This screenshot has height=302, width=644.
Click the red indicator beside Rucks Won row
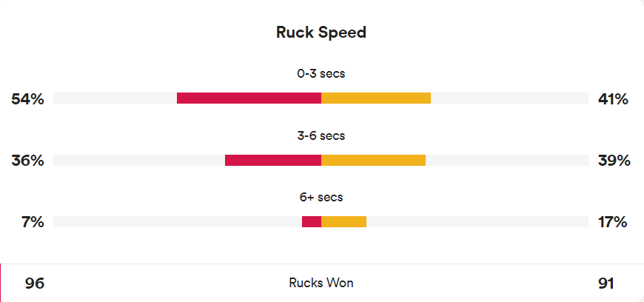(1, 283)
